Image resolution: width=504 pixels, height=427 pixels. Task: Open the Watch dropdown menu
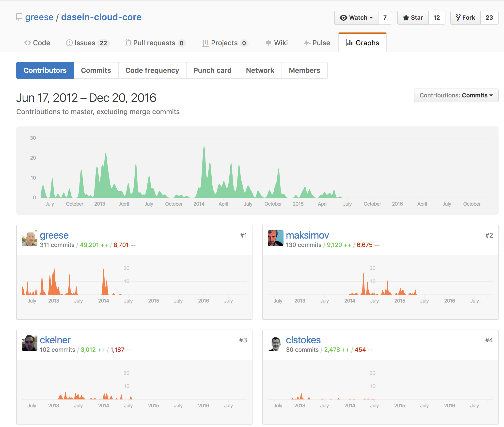click(x=356, y=18)
